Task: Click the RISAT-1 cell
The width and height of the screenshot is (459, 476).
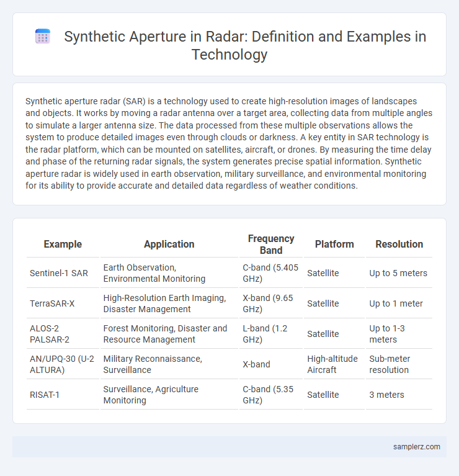Action: (63, 394)
